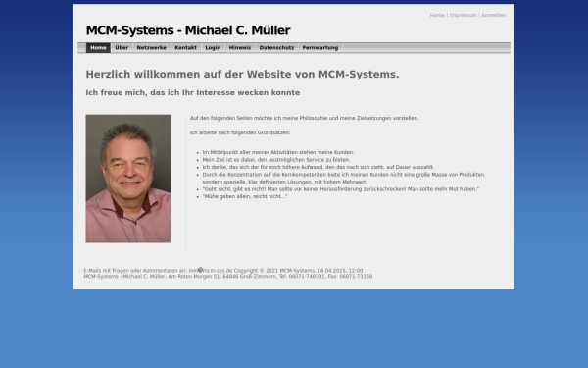Select Login in the navigation bar

click(213, 48)
